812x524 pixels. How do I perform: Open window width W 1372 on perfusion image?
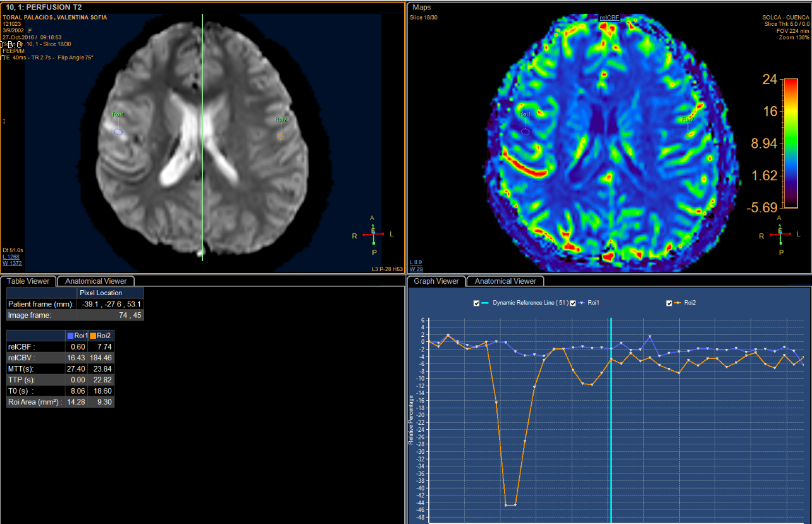click(x=11, y=263)
